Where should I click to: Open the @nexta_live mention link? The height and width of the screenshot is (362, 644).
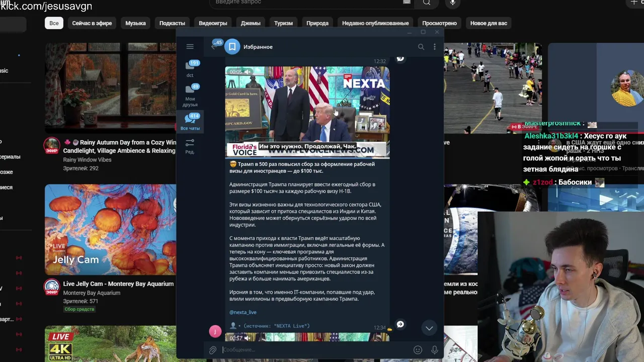(243, 312)
